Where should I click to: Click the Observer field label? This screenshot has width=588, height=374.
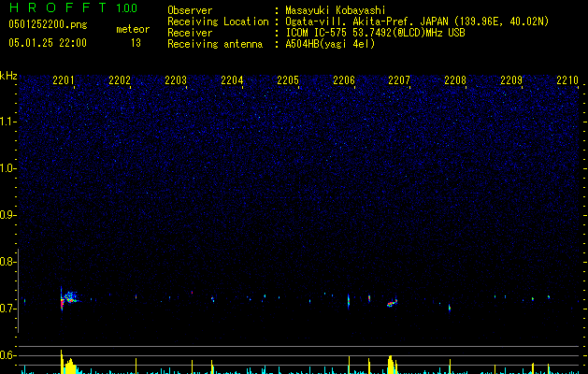pos(190,10)
